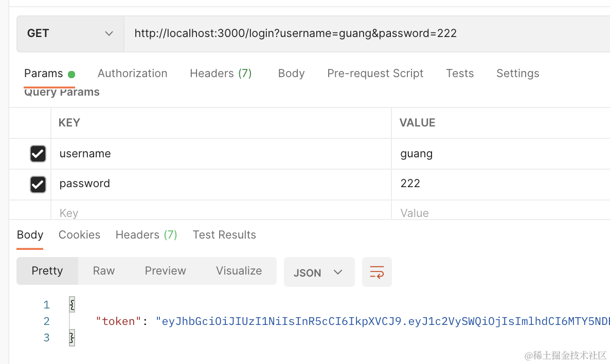View the response Headers (7) tab

coord(146,235)
